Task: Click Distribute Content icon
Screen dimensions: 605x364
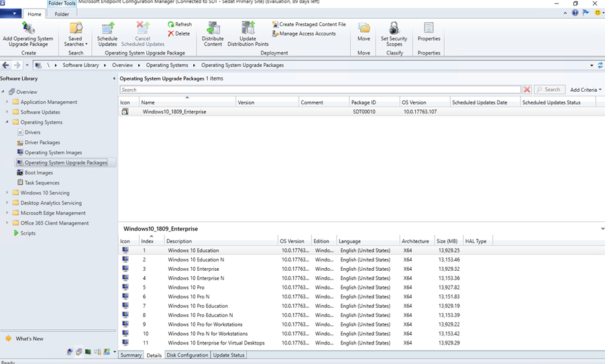Action: [x=213, y=28]
